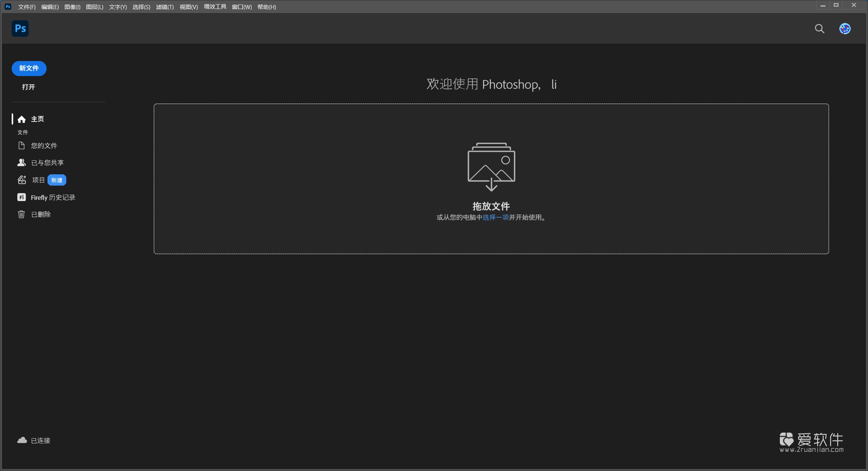Click the 新文件 button
Image resolution: width=868 pixels, height=471 pixels.
(29, 68)
